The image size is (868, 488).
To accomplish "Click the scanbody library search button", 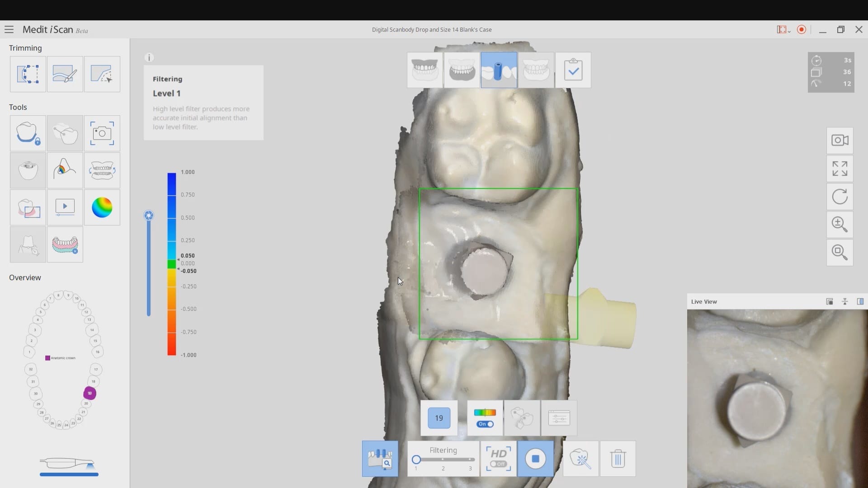I will pyautogui.click(x=380, y=459).
